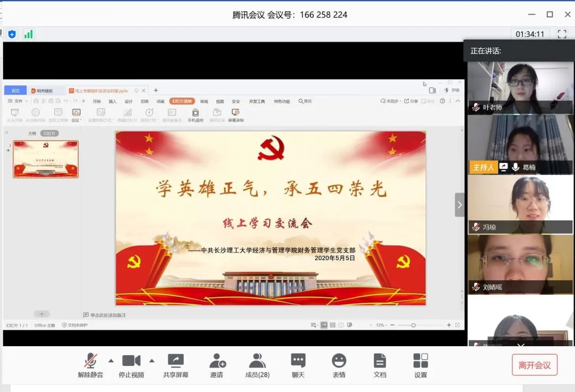Click the meeting timer 01:34:11
575x392 pixels.
pos(530,34)
